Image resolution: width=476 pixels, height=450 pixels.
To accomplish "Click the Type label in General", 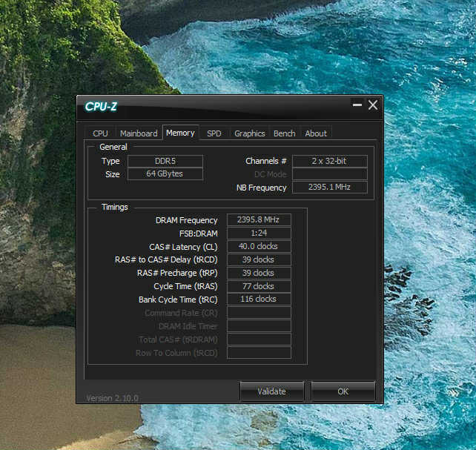I will pyautogui.click(x=110, y=162).
